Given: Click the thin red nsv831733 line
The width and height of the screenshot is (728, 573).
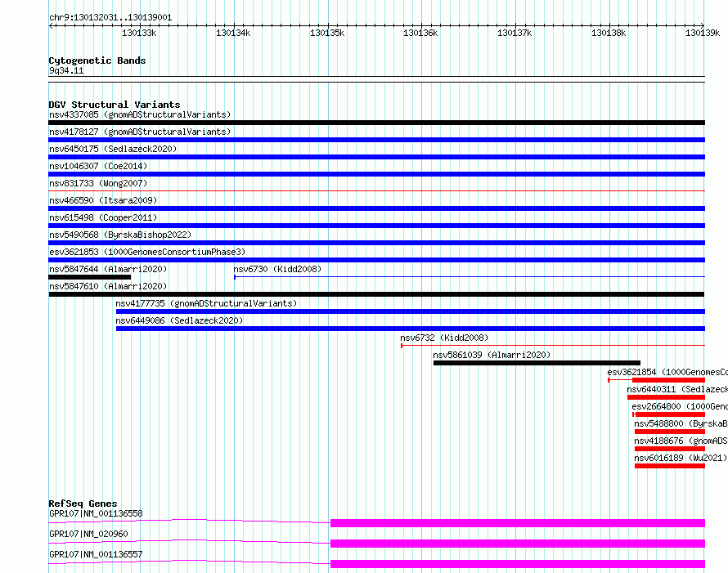Looking at the screenshot, I should pos(376,190).
